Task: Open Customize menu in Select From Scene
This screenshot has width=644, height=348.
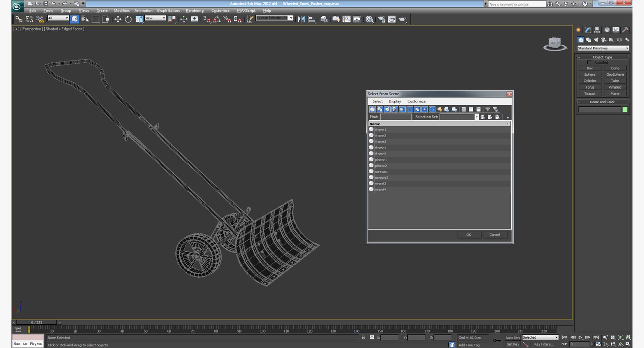Action: (416, 101)
